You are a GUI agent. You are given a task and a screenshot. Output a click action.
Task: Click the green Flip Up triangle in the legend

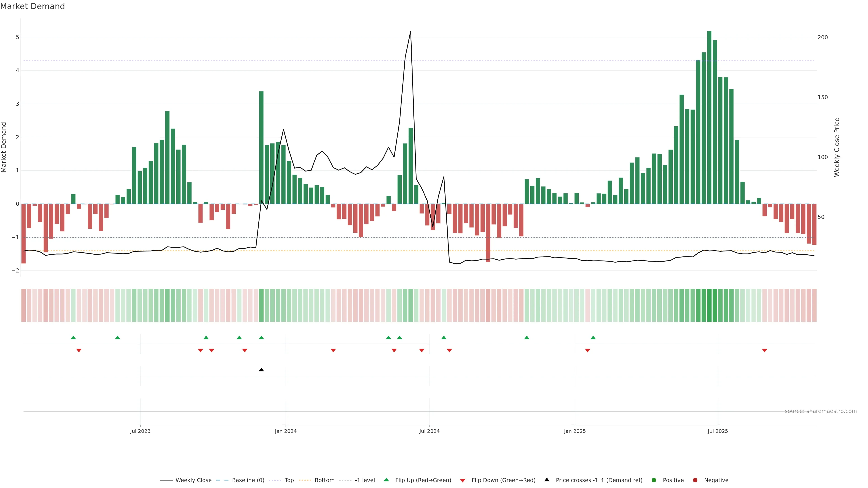point(387,480)
